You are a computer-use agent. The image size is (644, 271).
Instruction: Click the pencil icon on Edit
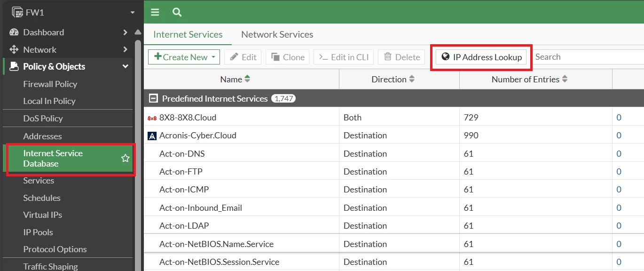pos(234,57)
